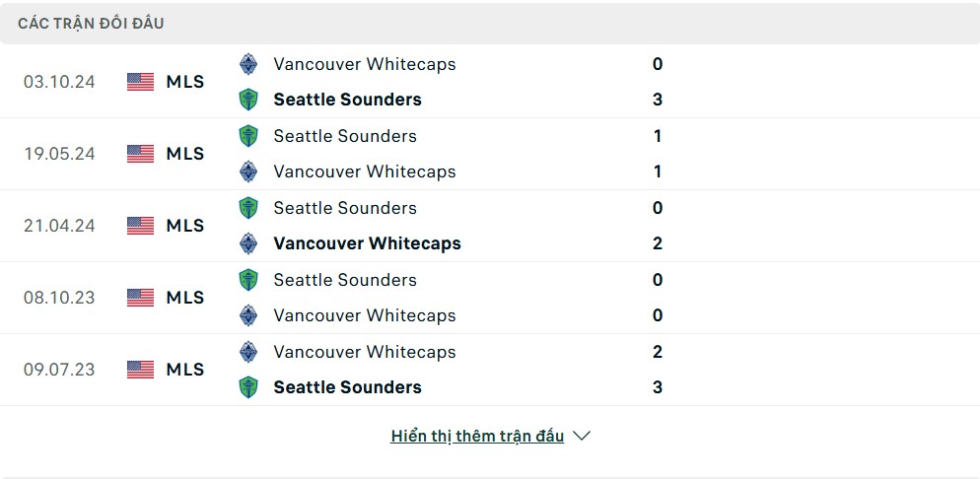Click Seattle Sounders crest in 03.10.24 match

pyautogui.click(x=248, y=100)
